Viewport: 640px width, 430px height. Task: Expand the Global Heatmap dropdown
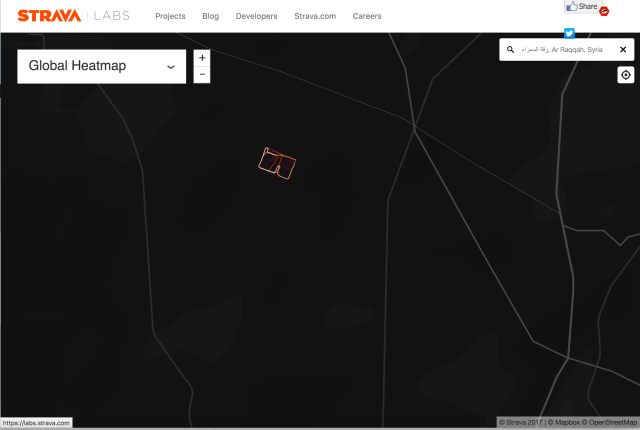click(101, 66)
